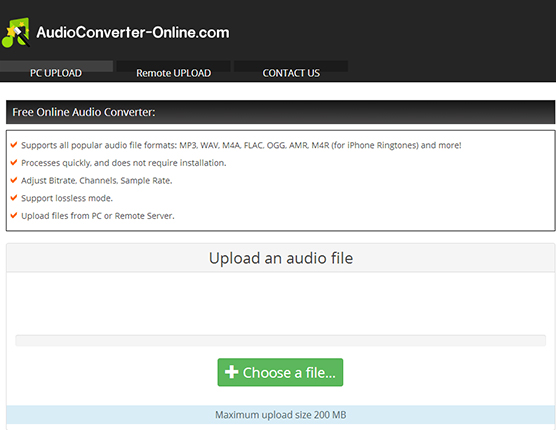Click the Support lossless mode text
Viewport: 556px width, 430px height.
coord(67,198)
